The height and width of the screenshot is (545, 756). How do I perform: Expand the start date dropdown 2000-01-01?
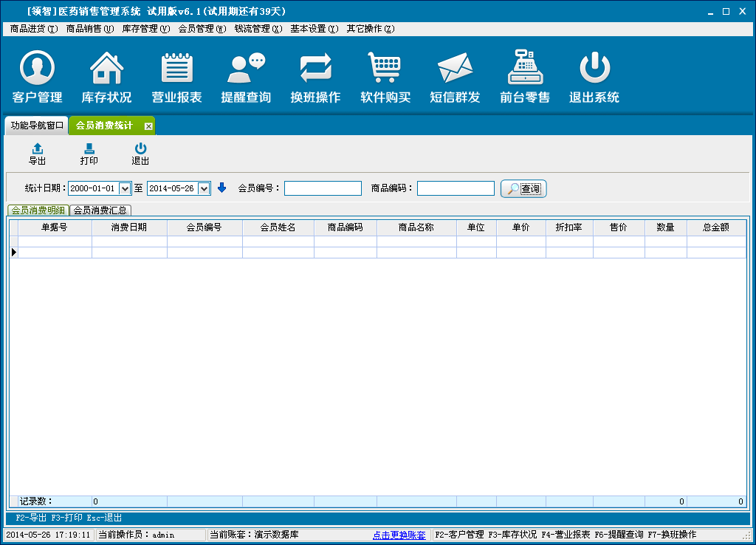125,188
